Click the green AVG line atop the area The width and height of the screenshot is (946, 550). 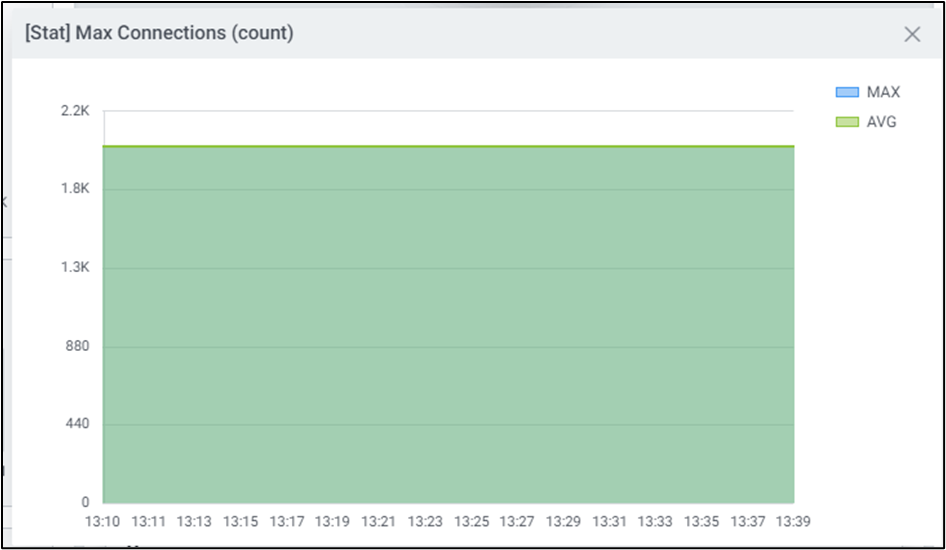tap(448, 147)
